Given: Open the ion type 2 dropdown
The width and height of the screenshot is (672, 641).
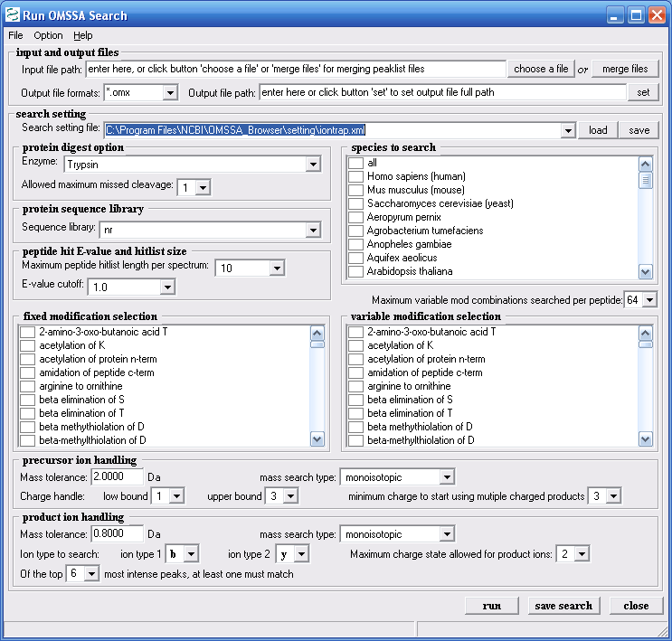Looking at the screenshot, I should click(x=301, y=554).
